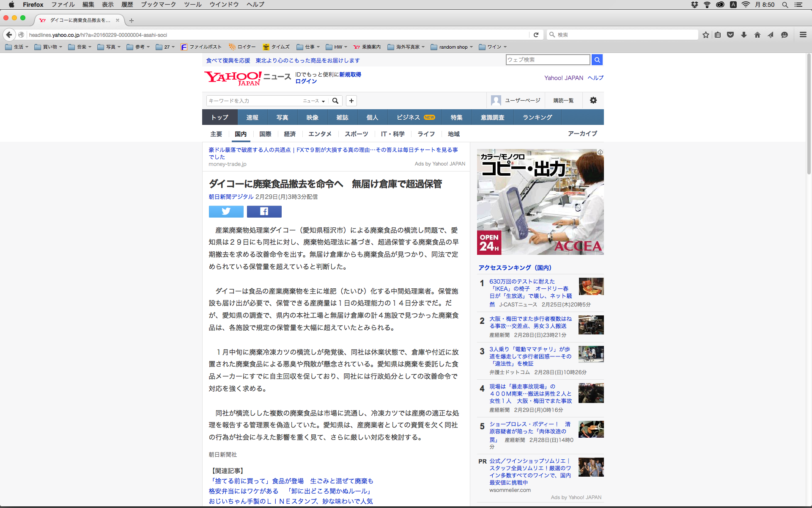This screenshot has height=508, width=812.
Task: Open Firefox downloads arrow
Action: (743, 35)
